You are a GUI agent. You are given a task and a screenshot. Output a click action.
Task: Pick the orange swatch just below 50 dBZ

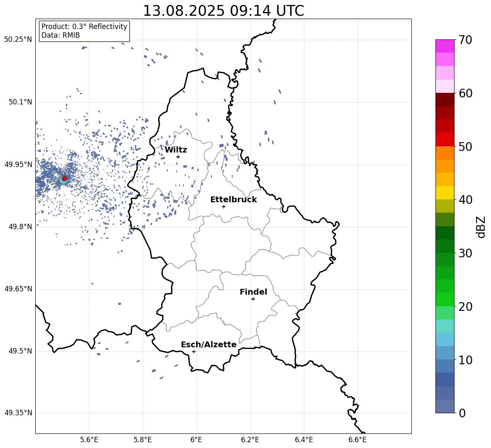(x=445, y=153)
